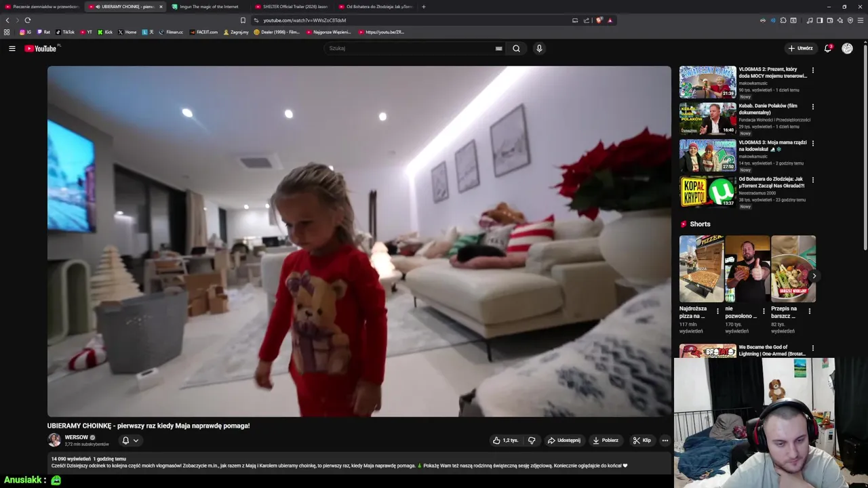Click the share page icon in address bar
The width and height of the screenshot is (868, 488).
click(587, 20)
